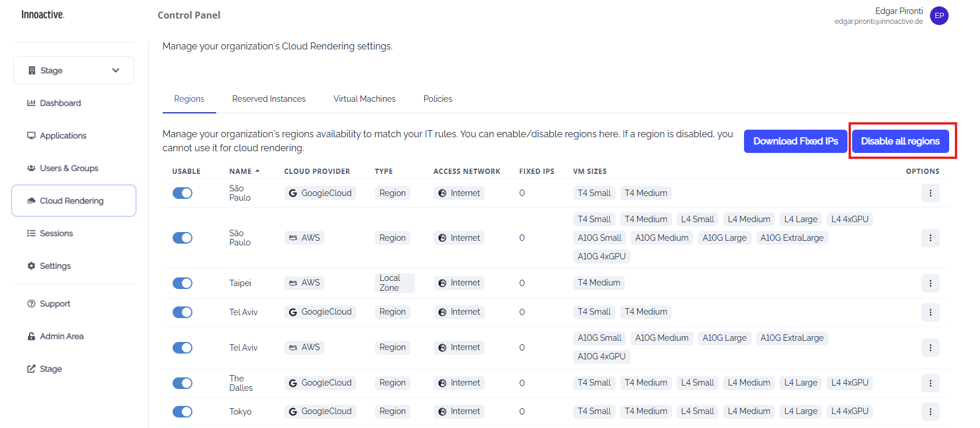Screen dimensions: 980x428
Task: Disable the São Paulo GoogleCloud region toggle
Action: [183, 193]
